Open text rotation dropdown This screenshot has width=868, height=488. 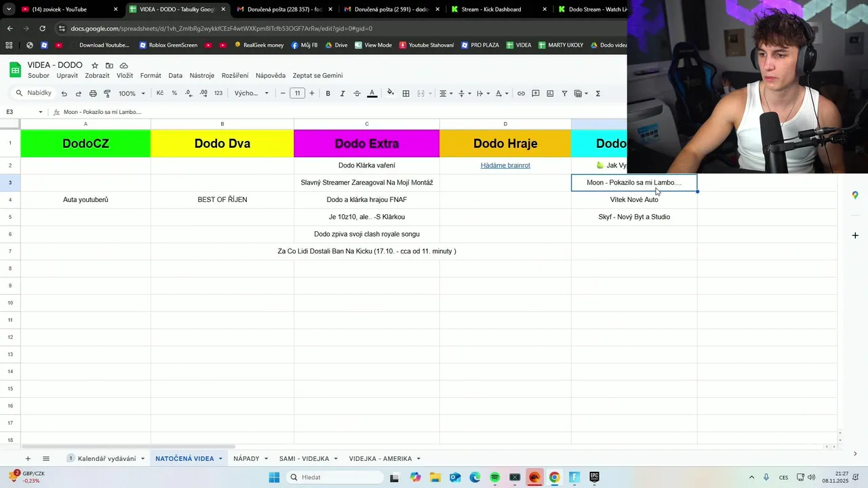(x=500, y=94)
